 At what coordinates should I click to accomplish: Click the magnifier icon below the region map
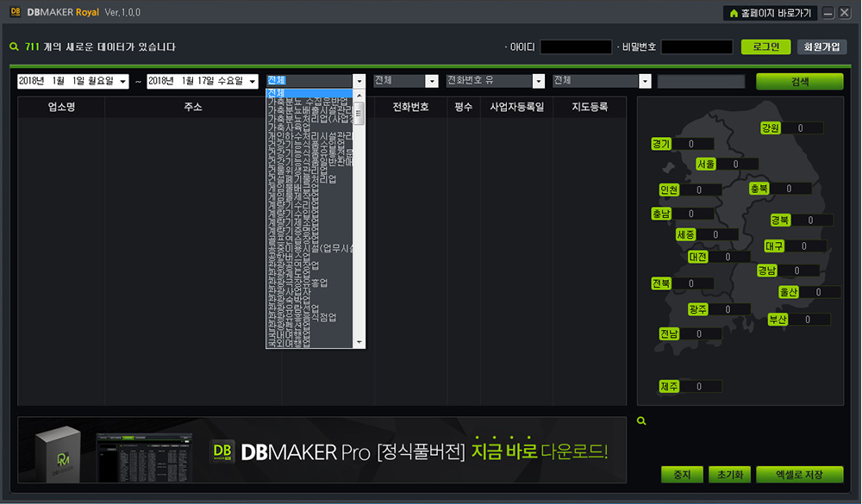click(641, 421)
